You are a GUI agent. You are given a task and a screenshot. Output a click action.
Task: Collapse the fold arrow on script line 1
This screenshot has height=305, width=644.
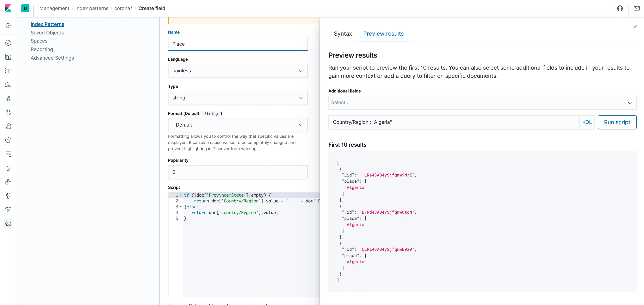coord(181,195)
